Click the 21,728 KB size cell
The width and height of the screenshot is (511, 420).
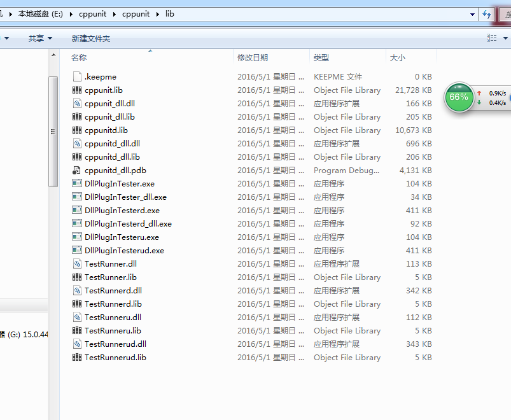click(414, 90)
